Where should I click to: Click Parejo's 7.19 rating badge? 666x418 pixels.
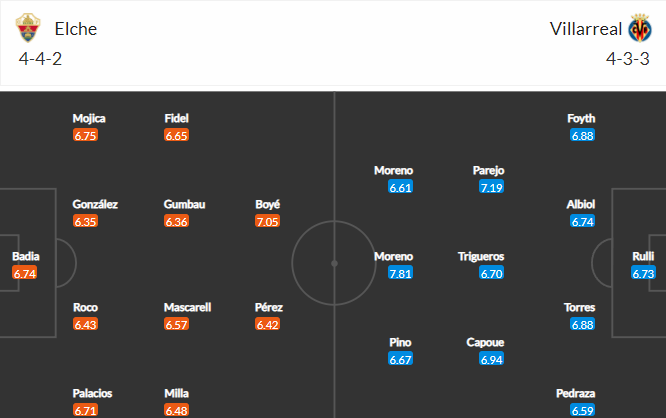coord(491,187)
